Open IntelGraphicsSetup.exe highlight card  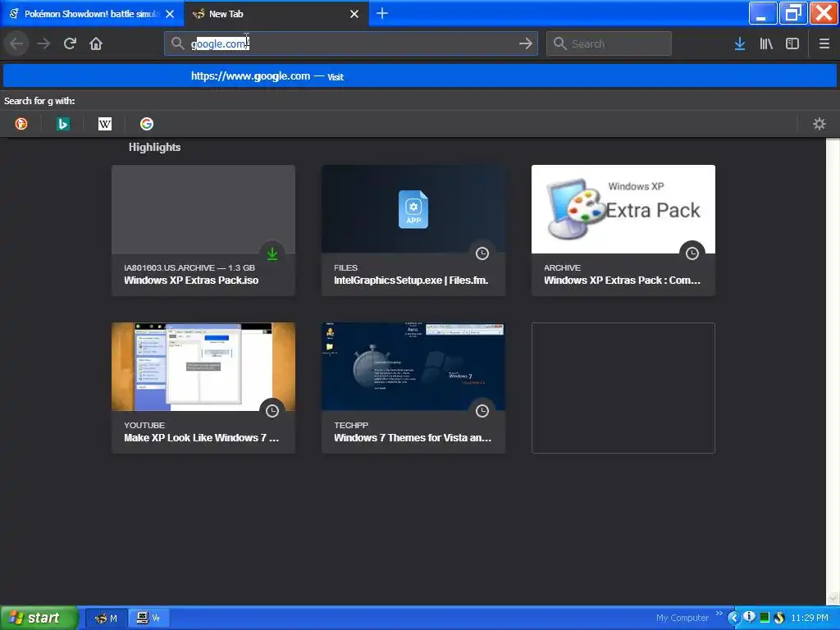(x=413, y=231)
